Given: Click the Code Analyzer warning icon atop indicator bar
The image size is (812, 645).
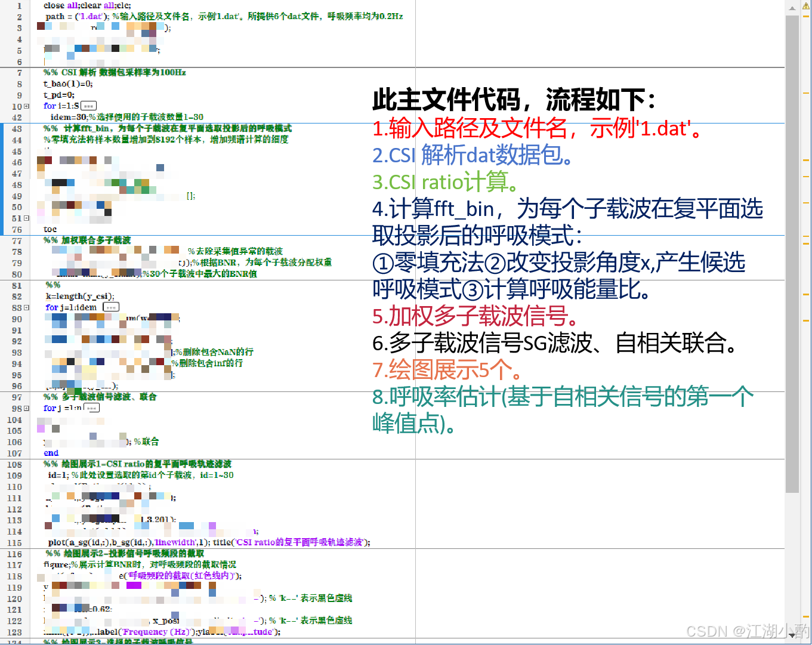Looking at the screenshot, I should pyautogui.click(x=807, y=5).
